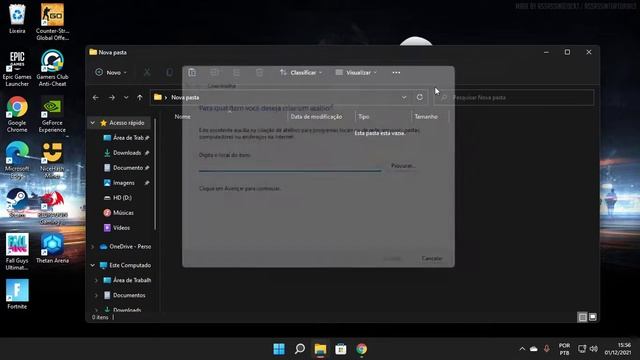Expand address bar history dropdown chevron
Image resolution: width=640 pixels, height=360 pixels.
coord(404,97)
